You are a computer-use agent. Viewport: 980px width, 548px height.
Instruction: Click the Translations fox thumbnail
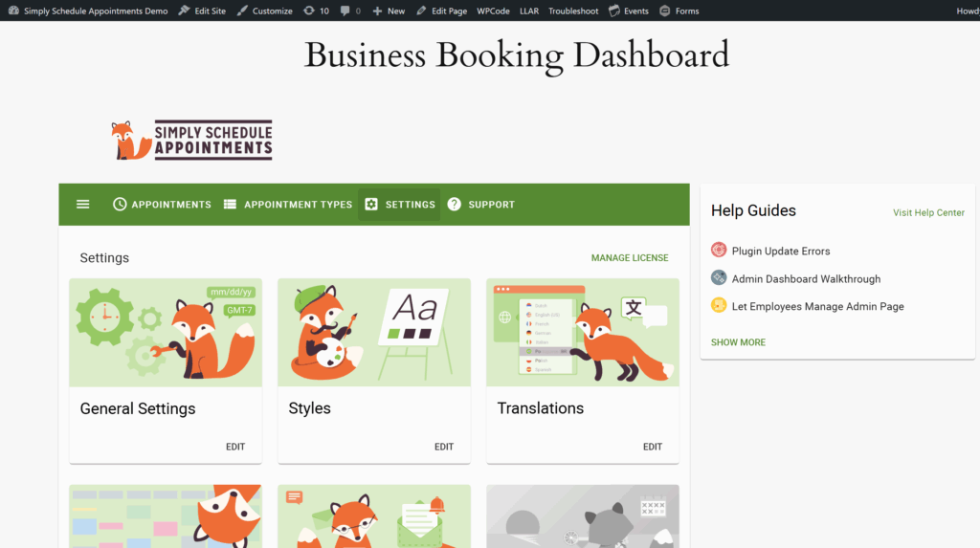pos(583,333)
